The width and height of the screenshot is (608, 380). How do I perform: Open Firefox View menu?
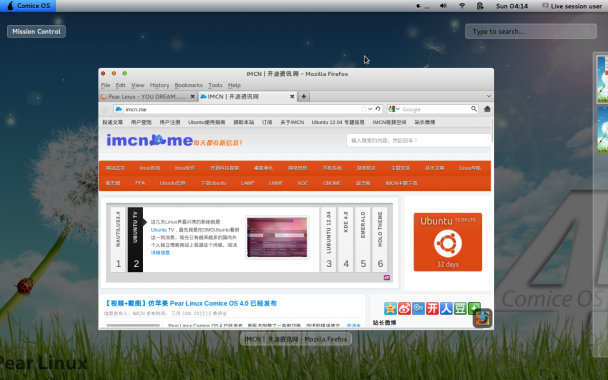[x=138, y=85]
